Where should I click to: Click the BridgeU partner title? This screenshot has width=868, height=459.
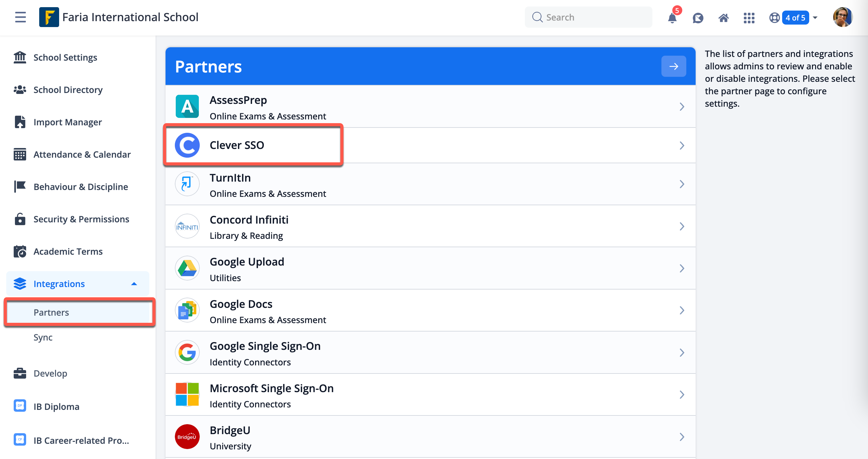click(230, 430)
